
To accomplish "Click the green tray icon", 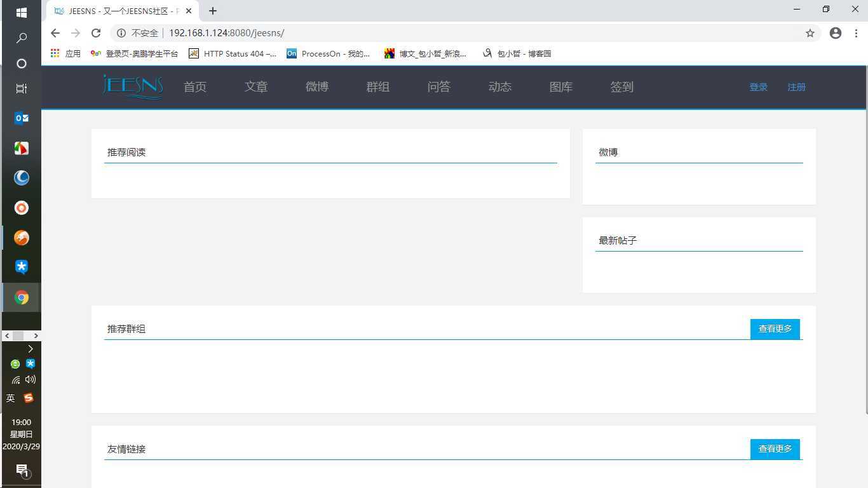I will pyautogui.click(x=15, y=364).
